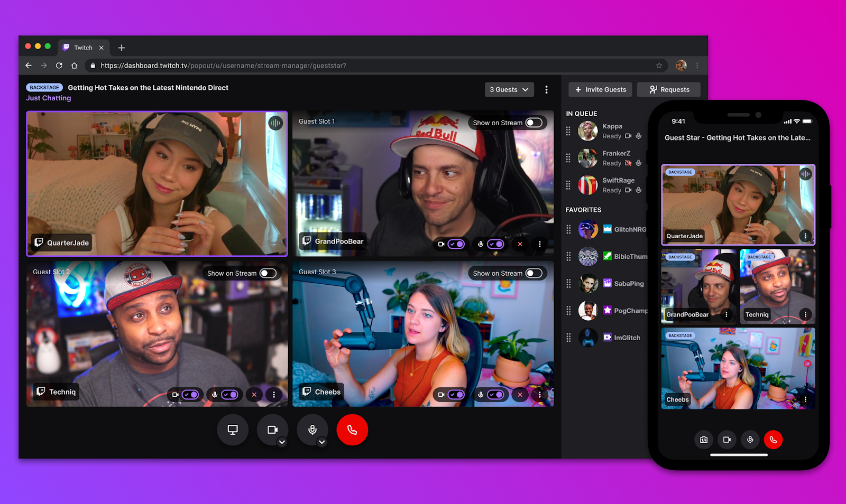Viewport: 846px width, 504px height.
Task: Open the 3 Guests dropdown
Action: [x=509, y=89]
